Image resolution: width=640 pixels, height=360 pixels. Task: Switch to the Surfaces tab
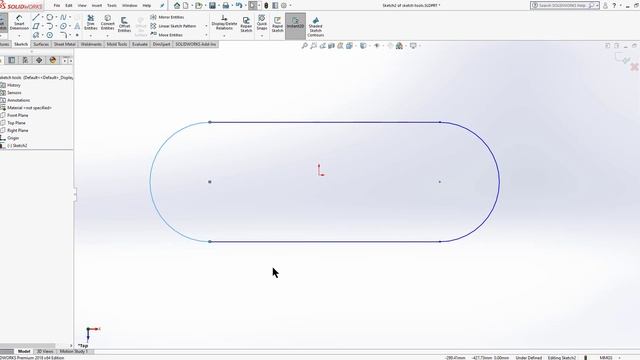tap(41, 44)
